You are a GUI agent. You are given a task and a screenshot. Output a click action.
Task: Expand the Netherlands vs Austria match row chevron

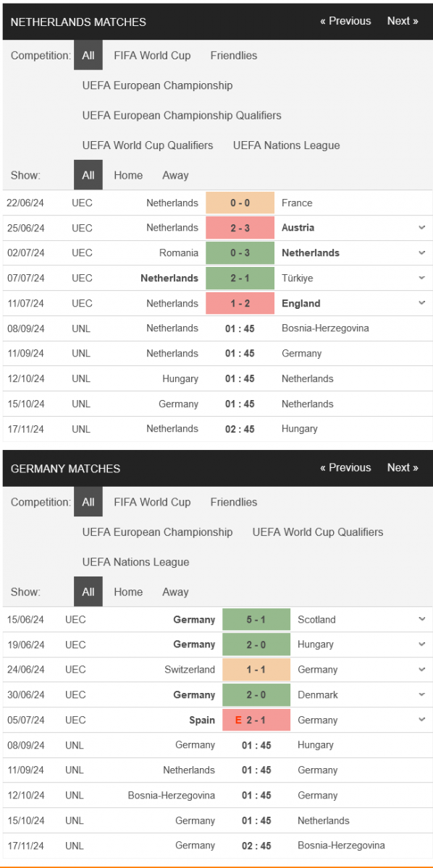pos(421,228)
